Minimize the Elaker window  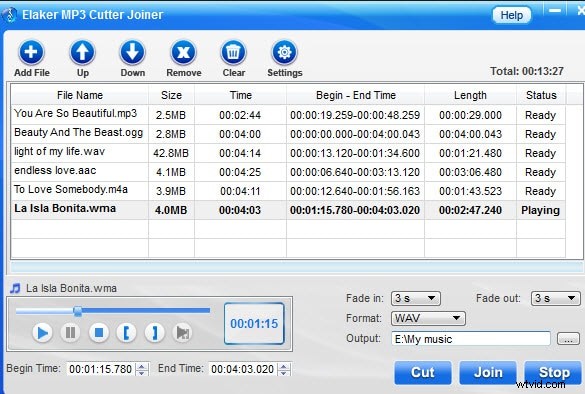pyautogui.click(x=554, y=10)
